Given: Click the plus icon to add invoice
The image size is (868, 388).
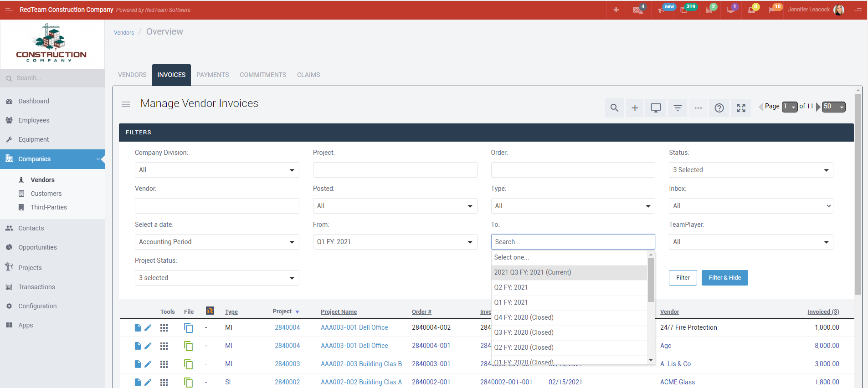Looking at the screenshot, I should [x=635, y=108].
